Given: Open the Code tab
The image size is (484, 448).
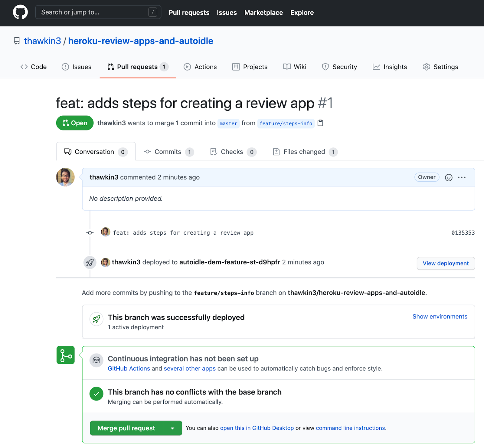Looking at the screenshot, I should (x=34, y=67).
